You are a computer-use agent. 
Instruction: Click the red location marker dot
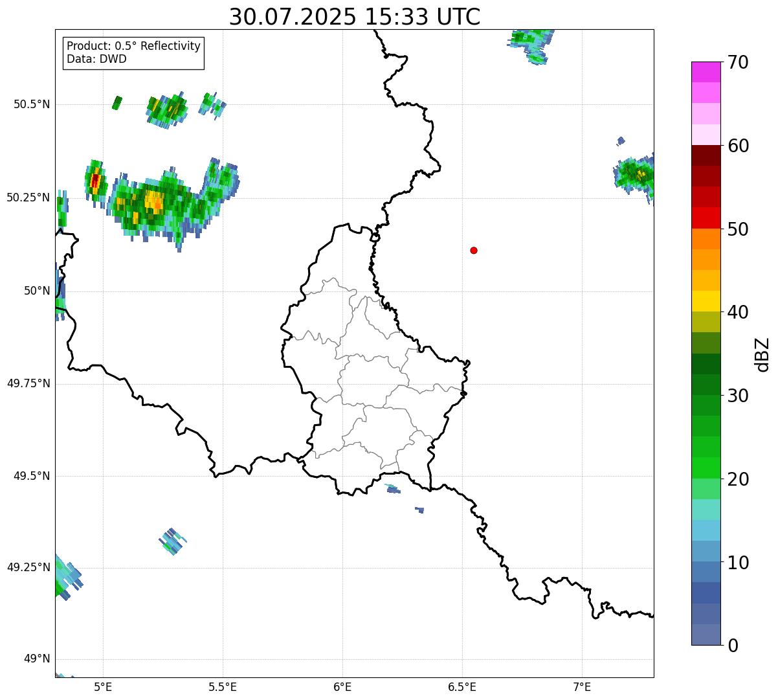(x=474, y=250)
